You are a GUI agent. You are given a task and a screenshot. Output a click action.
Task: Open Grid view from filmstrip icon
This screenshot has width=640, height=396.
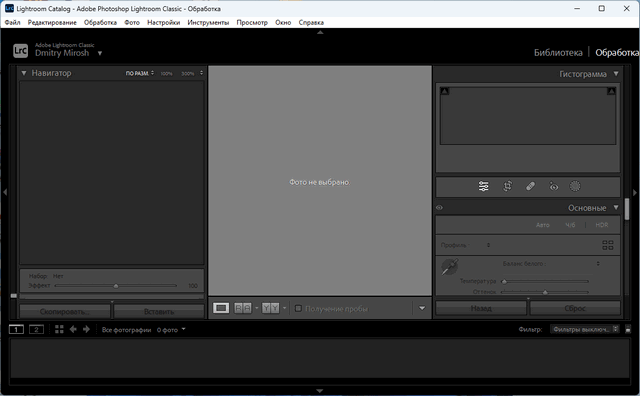59,329
